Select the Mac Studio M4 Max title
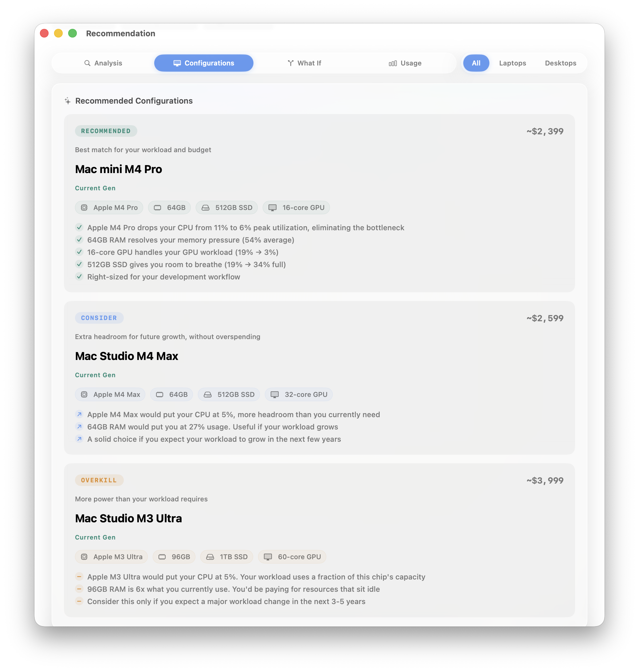This screenshot has height=672, width=639. pos(126,357)
